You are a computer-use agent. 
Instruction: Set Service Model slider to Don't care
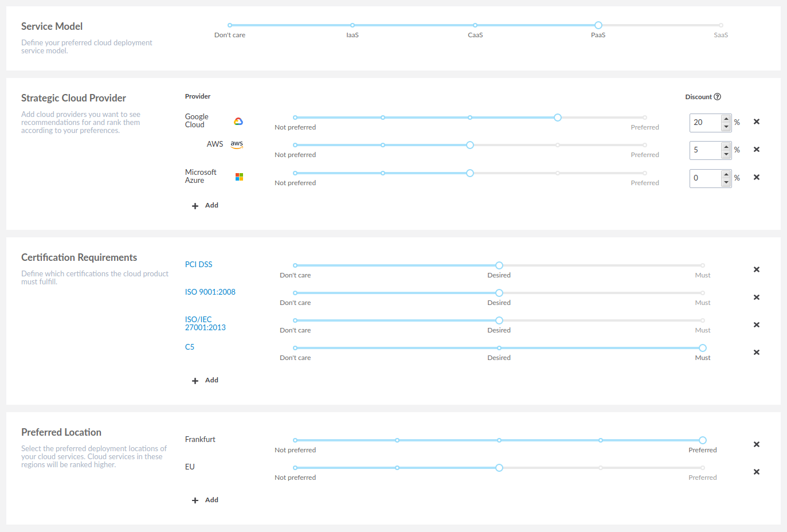(230, 25)
